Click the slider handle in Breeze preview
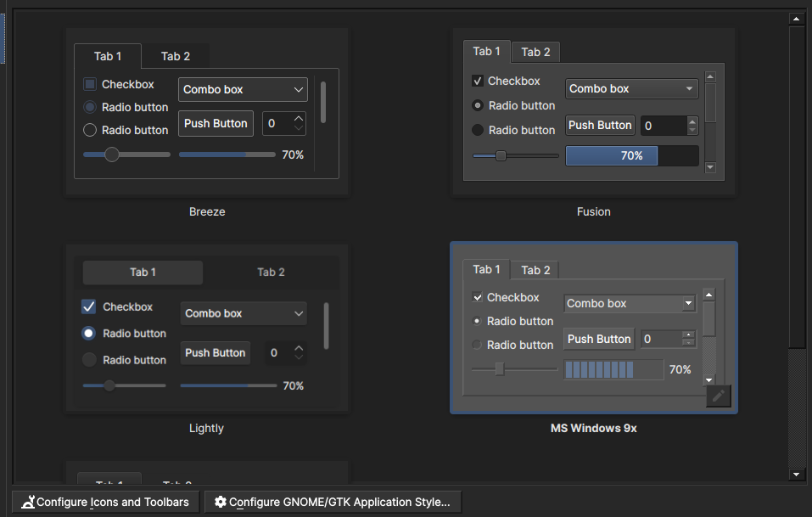 point(112,155)
